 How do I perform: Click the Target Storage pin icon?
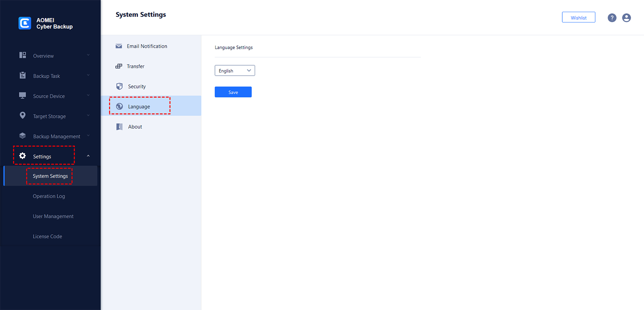pos(23,116)
